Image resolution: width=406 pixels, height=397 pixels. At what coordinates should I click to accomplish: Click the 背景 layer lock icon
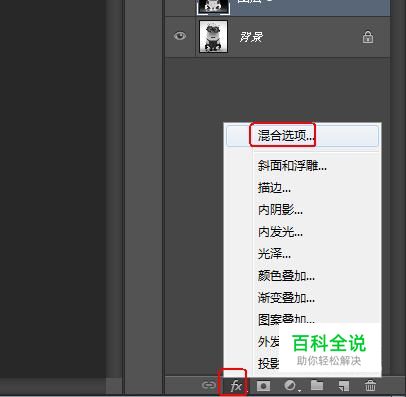click(368, 37)
